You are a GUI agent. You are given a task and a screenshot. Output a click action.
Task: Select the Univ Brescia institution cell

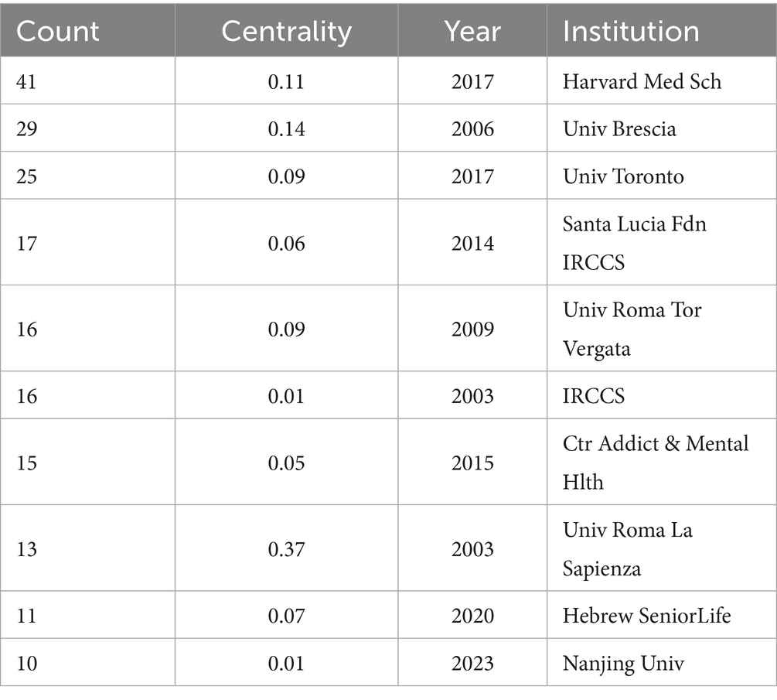(x=619, y=128)
